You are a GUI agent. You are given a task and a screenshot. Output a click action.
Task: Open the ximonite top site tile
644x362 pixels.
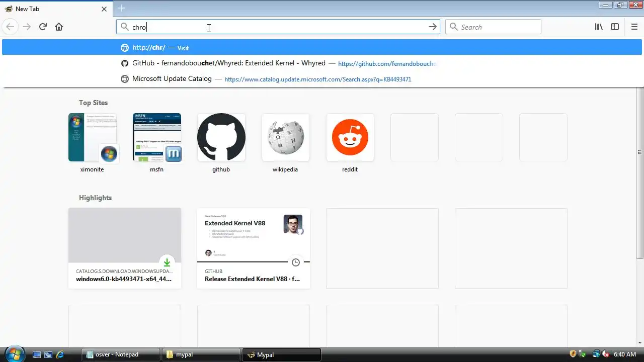click(x=92, y=137)
